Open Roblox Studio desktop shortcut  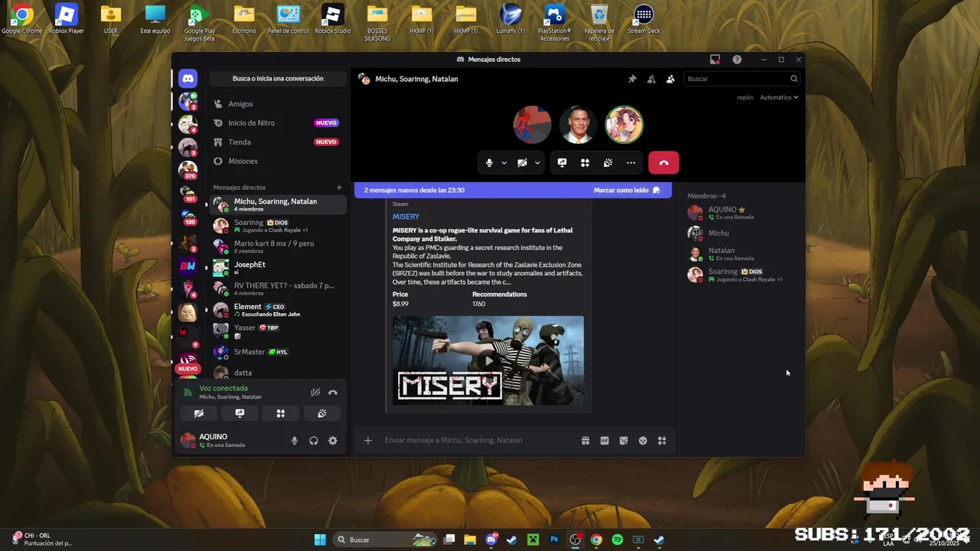tap(332, 20)
